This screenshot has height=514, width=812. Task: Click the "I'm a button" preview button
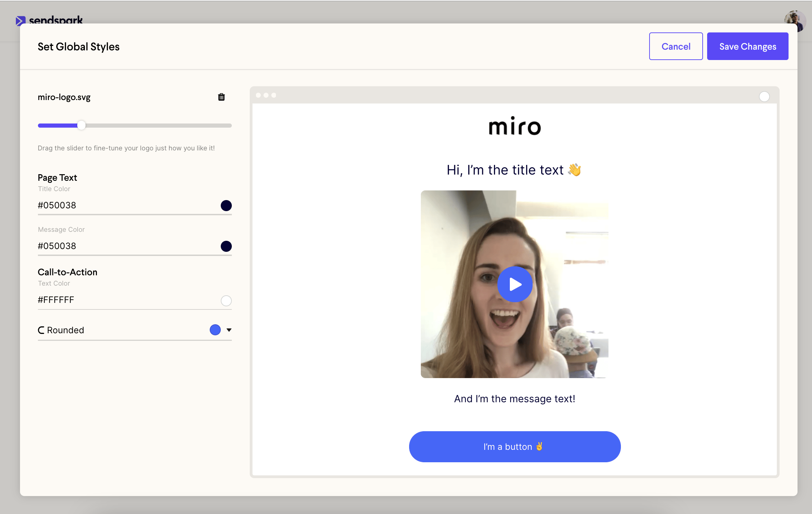click(x=515, y=446)
